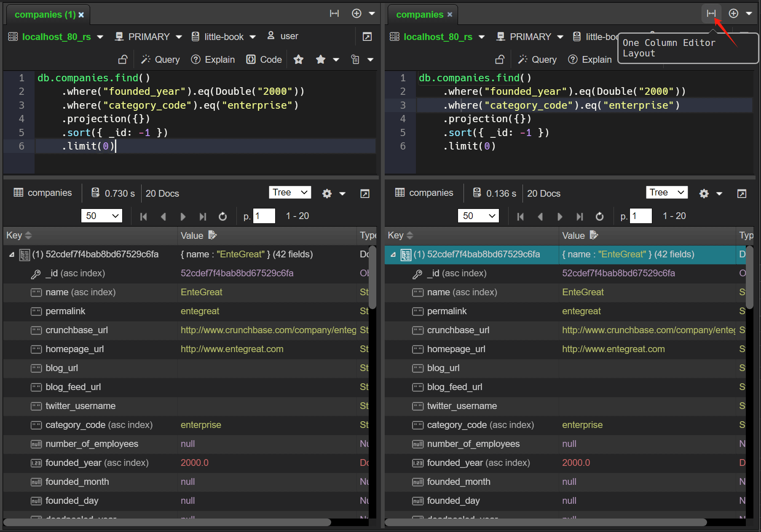Click the add-to-favorites star-plus icon
Screen dimensions: 761x532
[x=299, y=59]
